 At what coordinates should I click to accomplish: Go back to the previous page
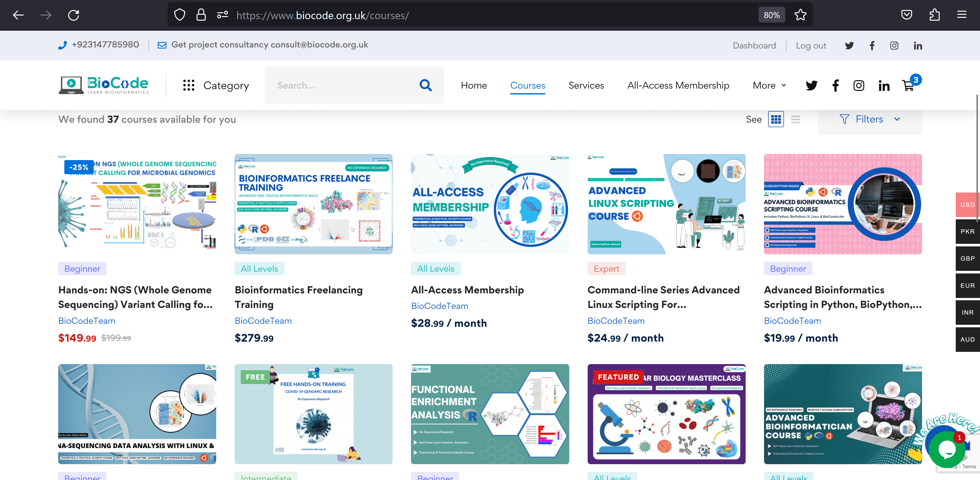click(18, 15)
